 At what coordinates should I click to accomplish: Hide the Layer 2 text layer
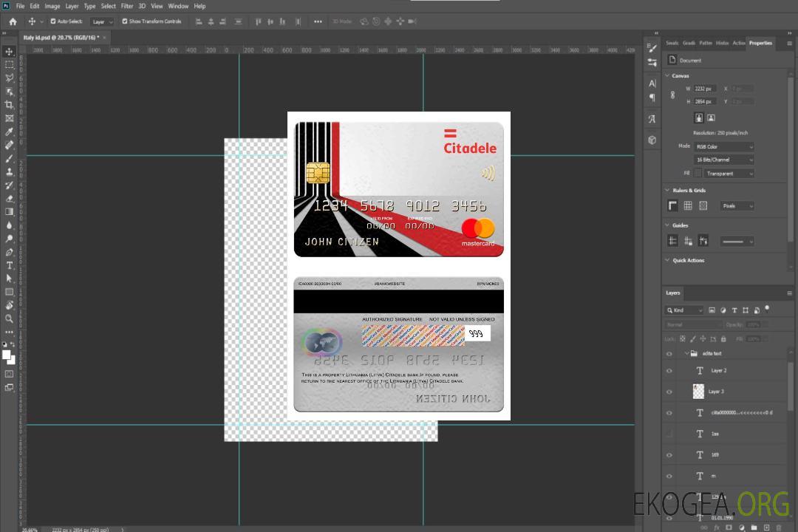[669, 371]
